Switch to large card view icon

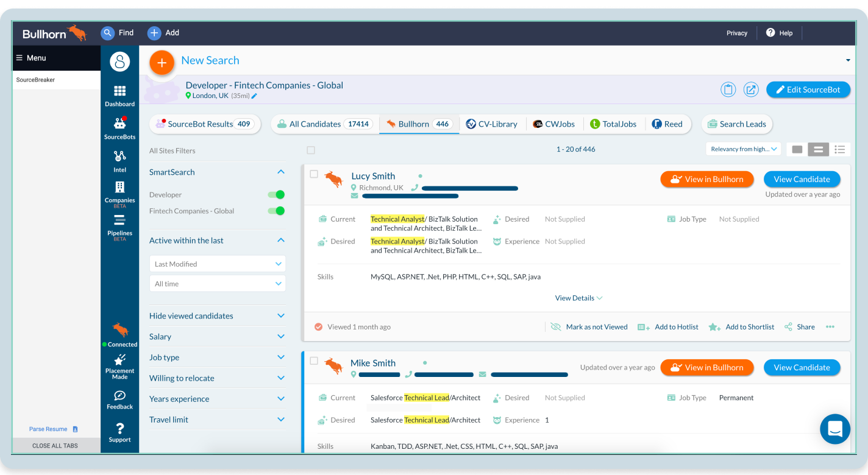pos(797,149)
